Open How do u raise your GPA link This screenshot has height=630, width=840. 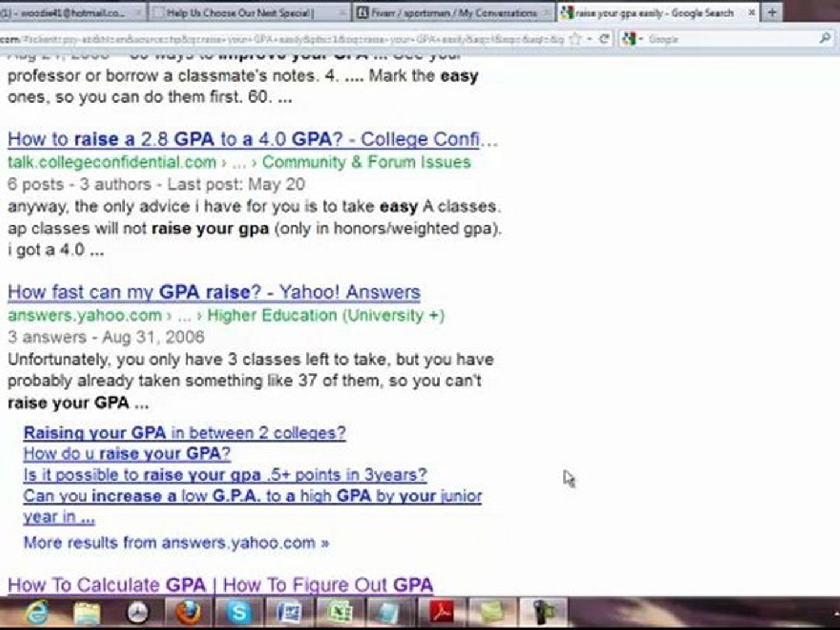[127, 453]
